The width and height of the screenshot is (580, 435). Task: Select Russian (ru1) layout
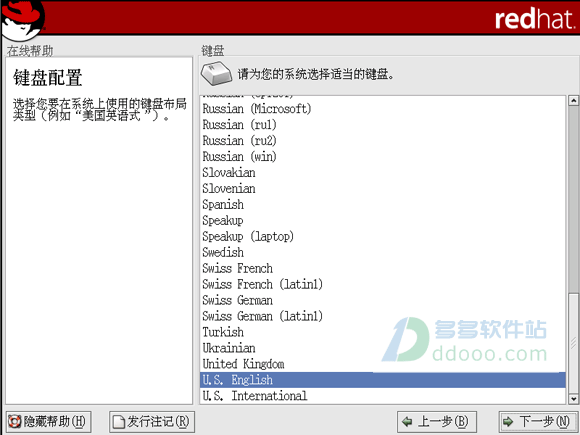click(x=382, y=125)
